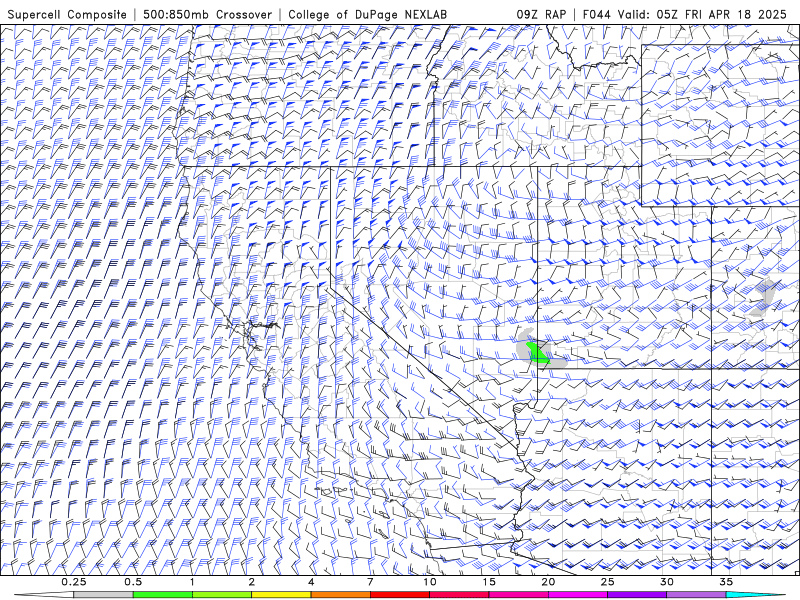
Task: Select the bright green 0.5–1 color bar segment
Action: (x=163, y=595)
